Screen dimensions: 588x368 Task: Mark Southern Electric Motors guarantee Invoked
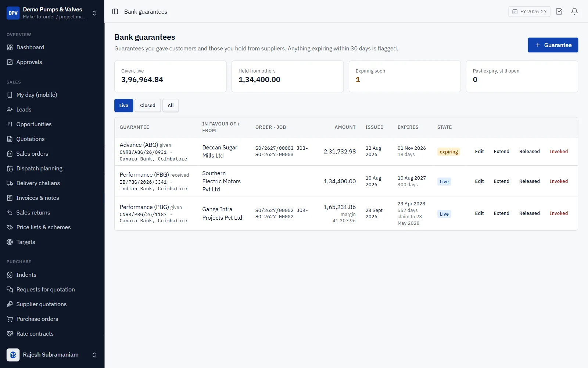559,181
